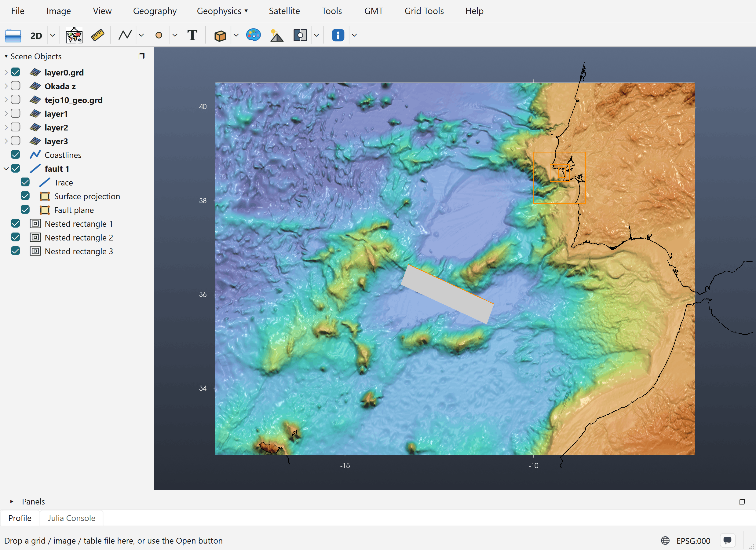This screenshot has height=550, width=756.
Task: Uncheck the Surface projection checkbox
Action: pyautogui.click(x=25, y=196)
